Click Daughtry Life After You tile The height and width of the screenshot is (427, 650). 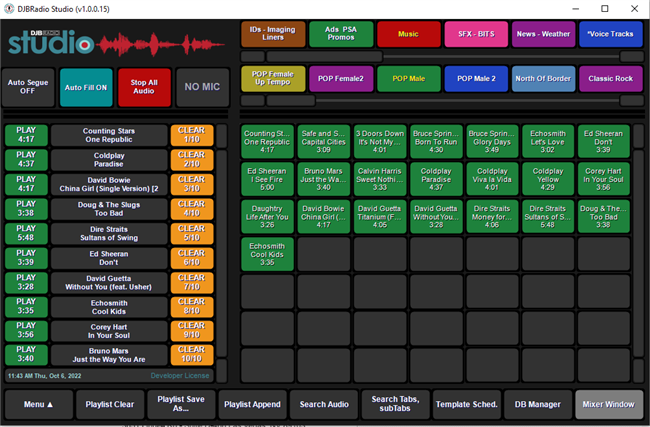267,216
